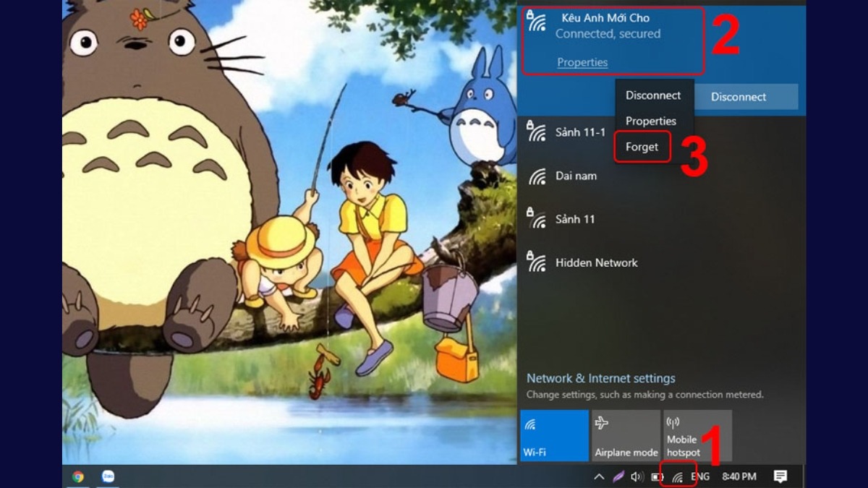This screenshot has height=488, width=868.
Task: Click the Dai nam open Wi-Fi icon
Action: [537, 176]
